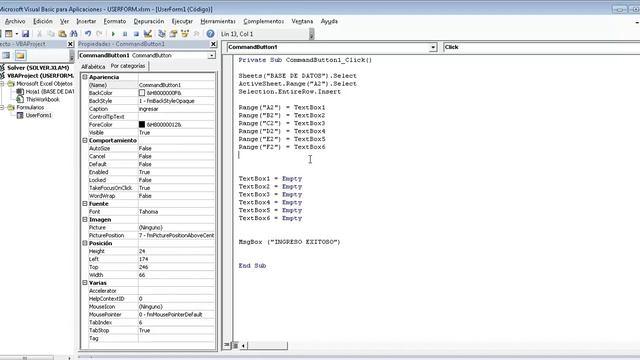
Task: Select ThisWorkbook in the project tree
Action: point(42,100)
